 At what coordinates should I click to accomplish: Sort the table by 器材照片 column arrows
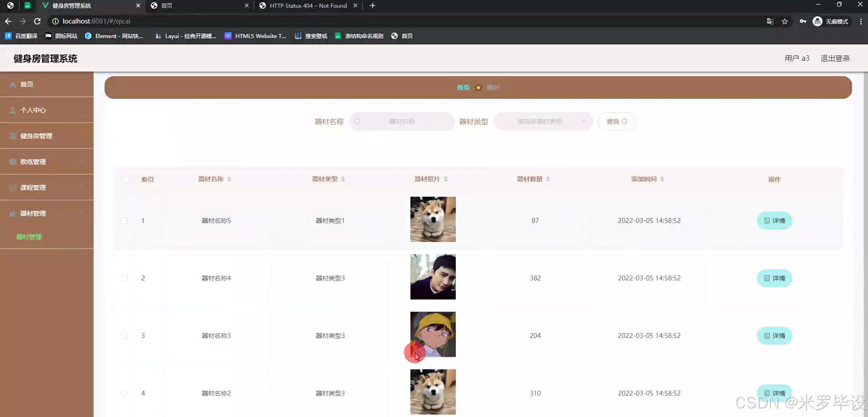[446, 179]
